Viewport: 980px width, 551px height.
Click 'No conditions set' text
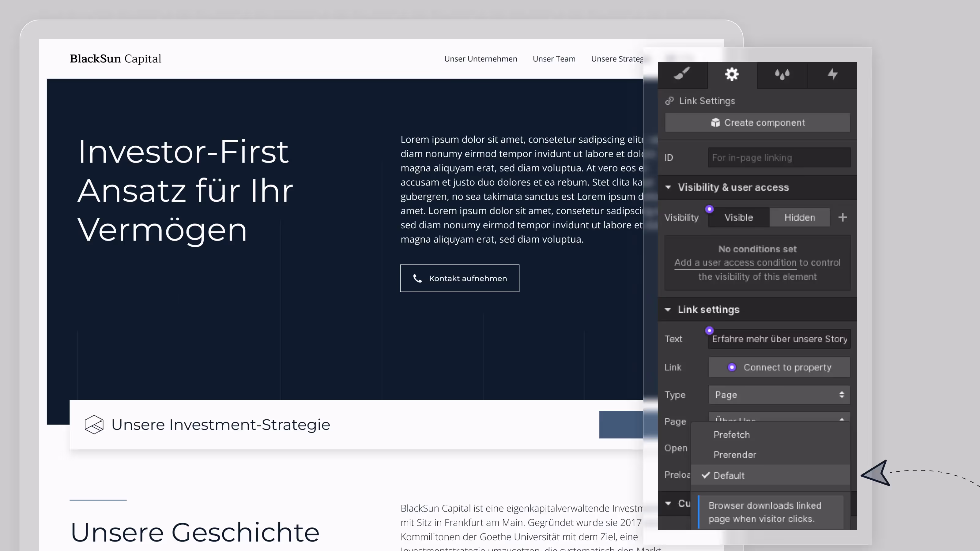(x=757, y=249)
